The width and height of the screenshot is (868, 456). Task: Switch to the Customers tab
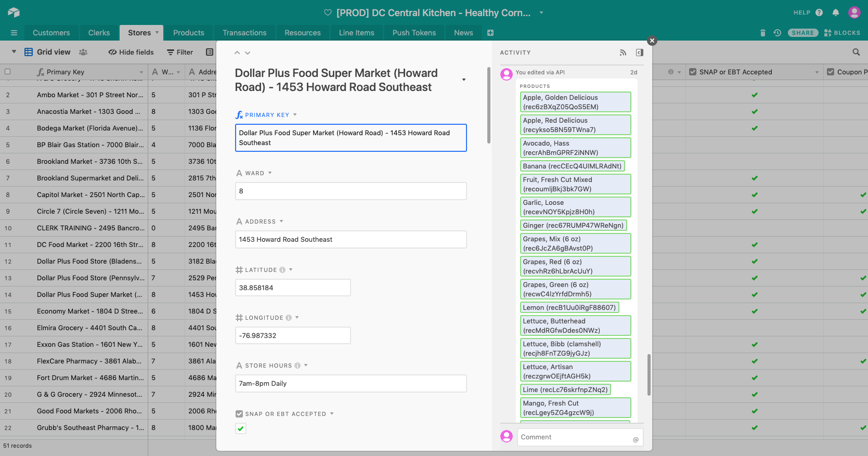(51, 33)
